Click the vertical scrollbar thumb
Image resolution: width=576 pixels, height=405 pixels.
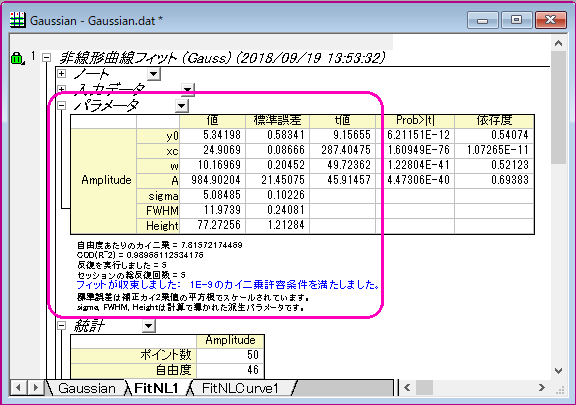pyautogui.click(x=558, y=107)
